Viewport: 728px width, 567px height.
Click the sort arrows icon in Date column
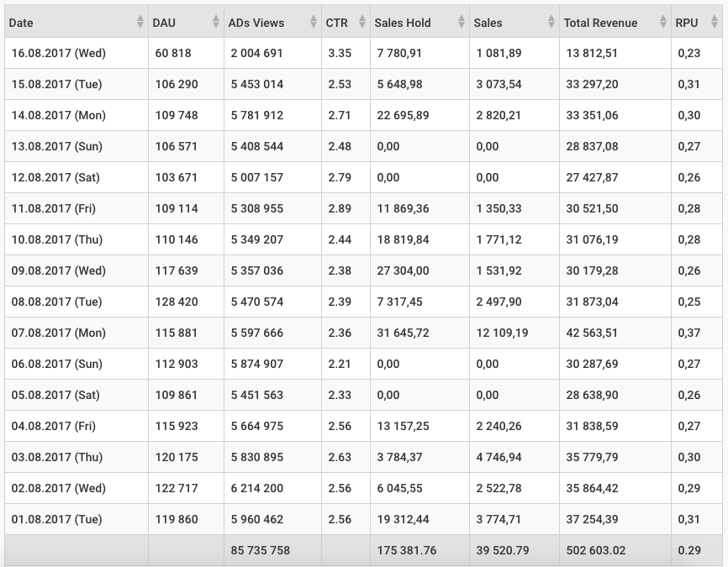pos(140,23)
